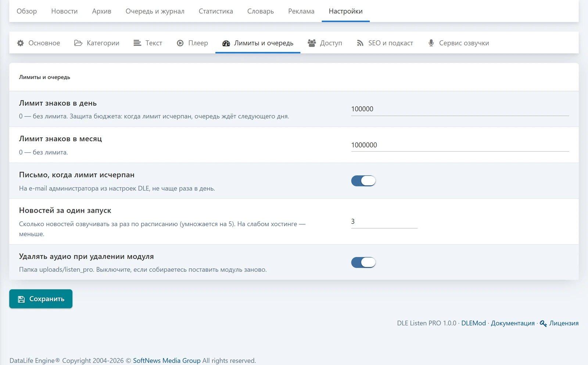Open the Плеер settings sub-tab
The image size is (588, 365).
(x=192, y=43)
